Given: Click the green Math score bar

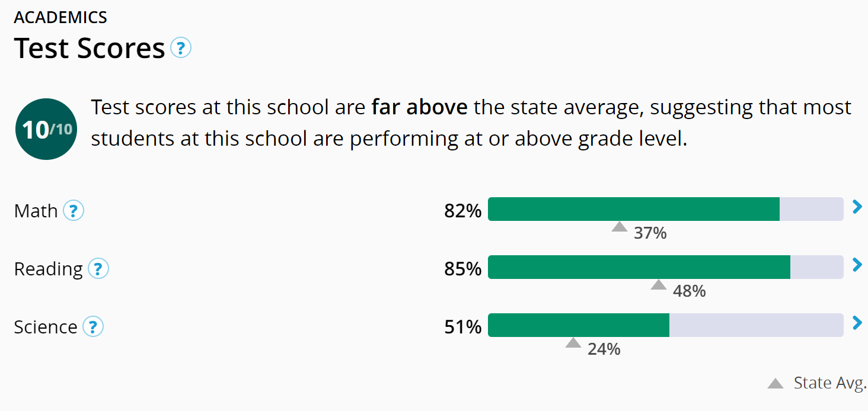Looking at the screenshot, I should (x=633, y=209).
